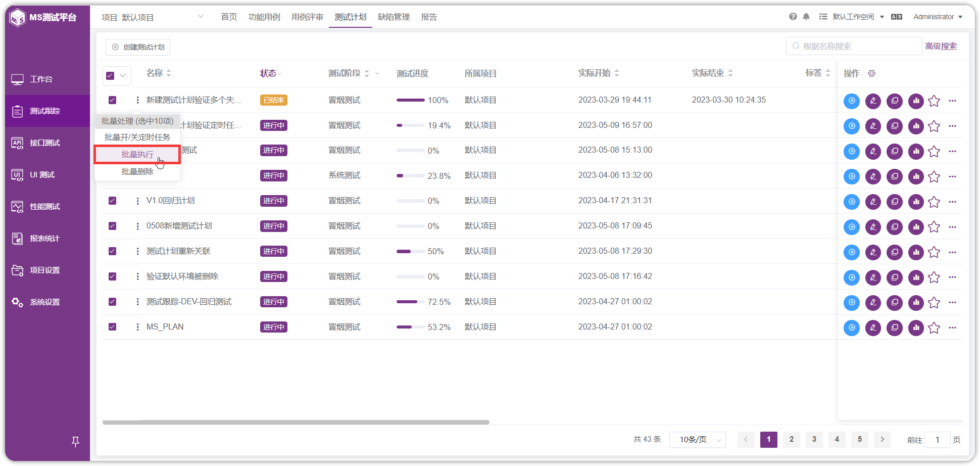Uncheck the 测试计划重新关联 row checkbox
This screenshot has height=466, width=980.
click(112, 251)
